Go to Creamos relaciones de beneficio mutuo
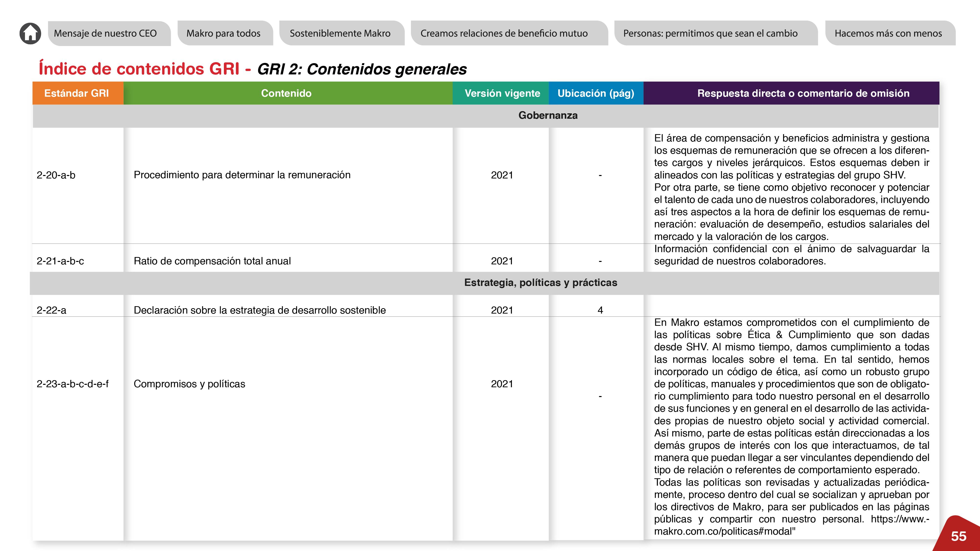 pyautogui.click(x=504, y=34)
